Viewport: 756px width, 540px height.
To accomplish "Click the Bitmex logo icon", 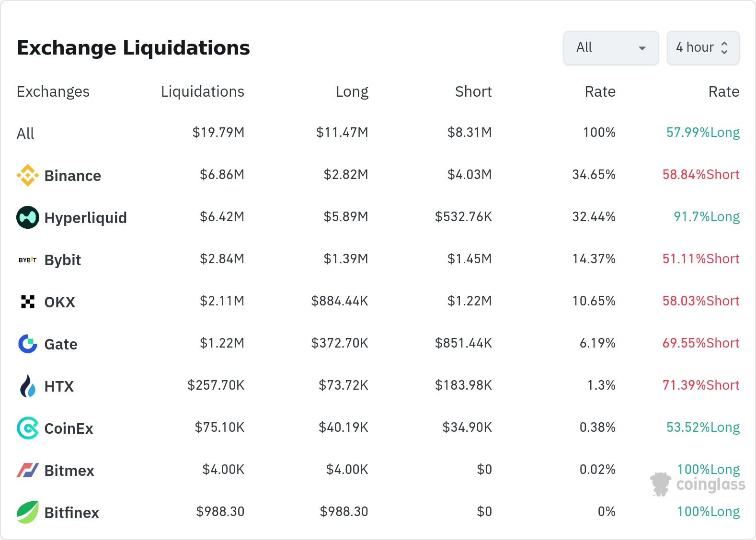I will click(28, 470).
